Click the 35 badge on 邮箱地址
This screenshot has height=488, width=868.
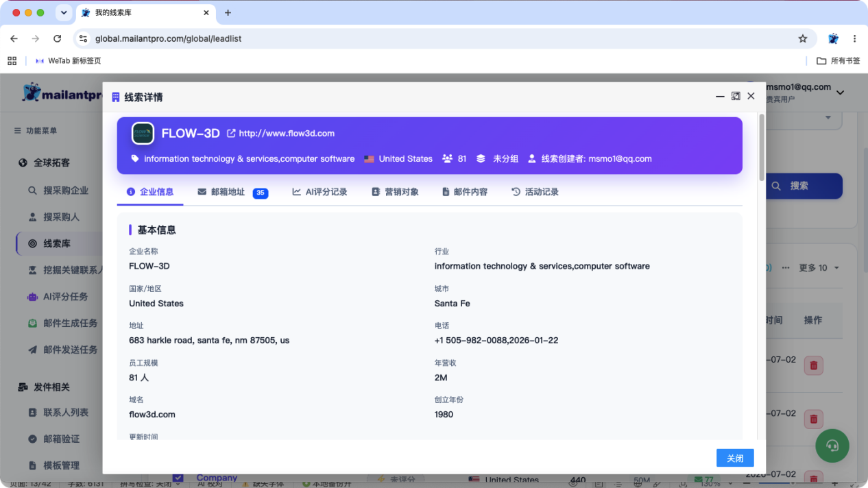(x=261, y=193)
